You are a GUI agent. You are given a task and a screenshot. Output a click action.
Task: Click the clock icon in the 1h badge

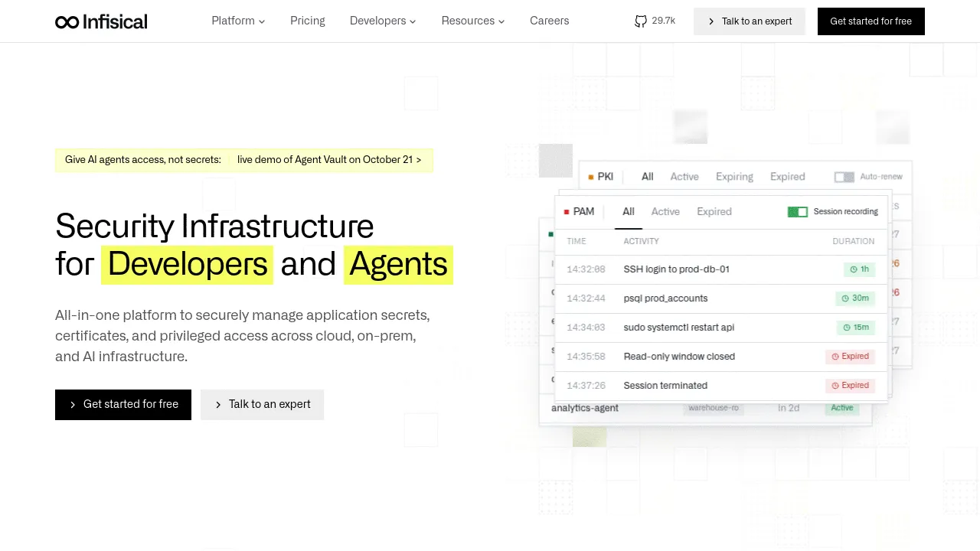853,269
